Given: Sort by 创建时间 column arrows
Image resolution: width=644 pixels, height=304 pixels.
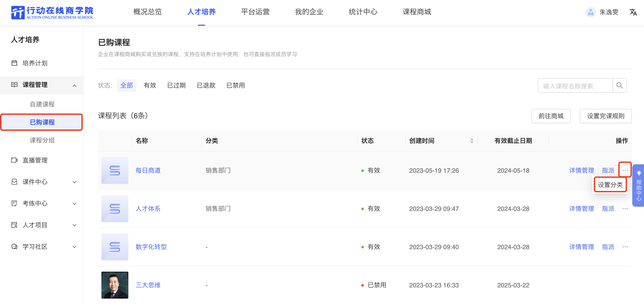Looking at the screenshot, I should (x=471, y=141).
